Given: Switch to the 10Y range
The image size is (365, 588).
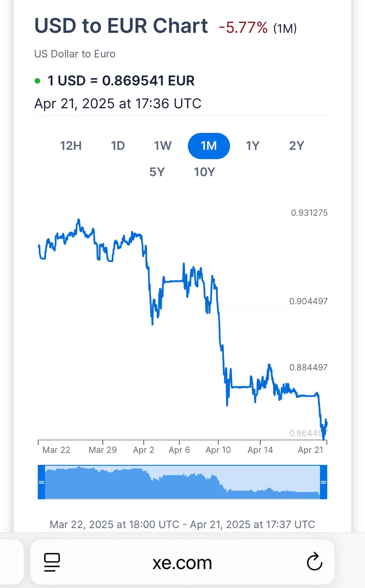Looking at the screenshot, I should (x=205, y=172).
